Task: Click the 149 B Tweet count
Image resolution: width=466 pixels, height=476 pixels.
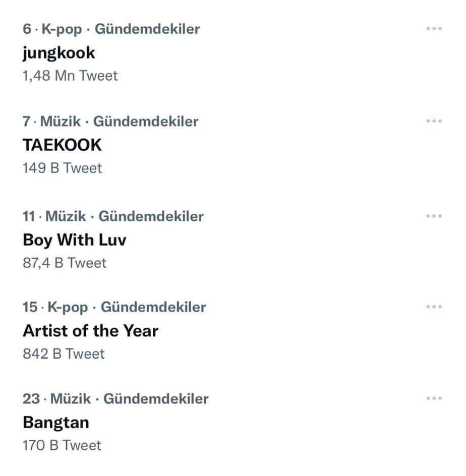Action: [x=62, y=168]
